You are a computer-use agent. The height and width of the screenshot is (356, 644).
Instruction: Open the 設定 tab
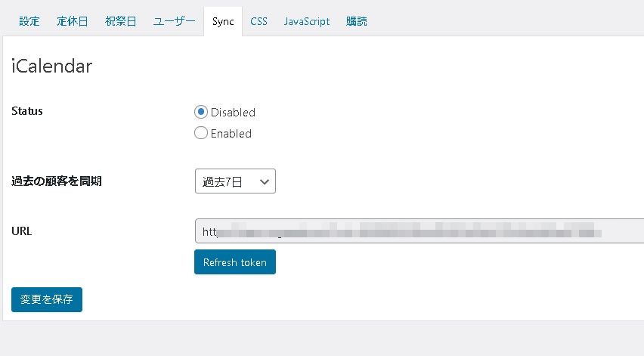coord(29,21)
